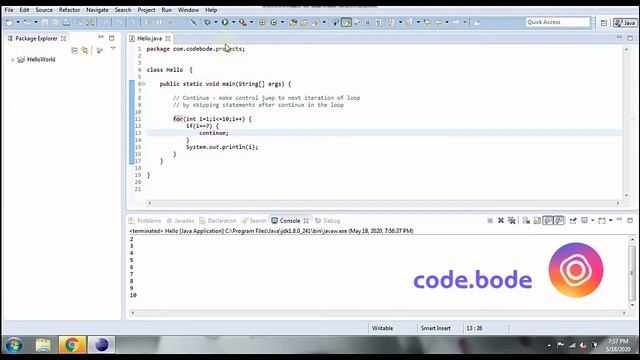Minimize the Package Explorer panel
The height and width of the screenshot is (360, 640).
(101, 38)
